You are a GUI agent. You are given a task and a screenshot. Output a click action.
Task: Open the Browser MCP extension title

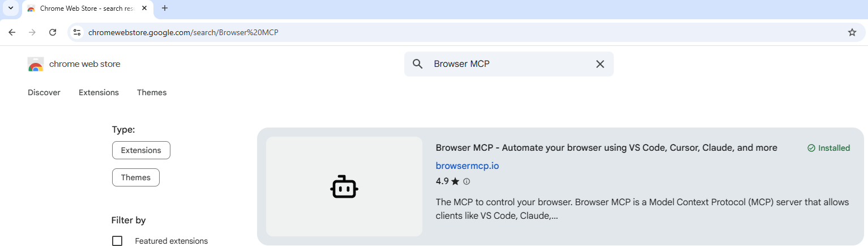(606, 148)
